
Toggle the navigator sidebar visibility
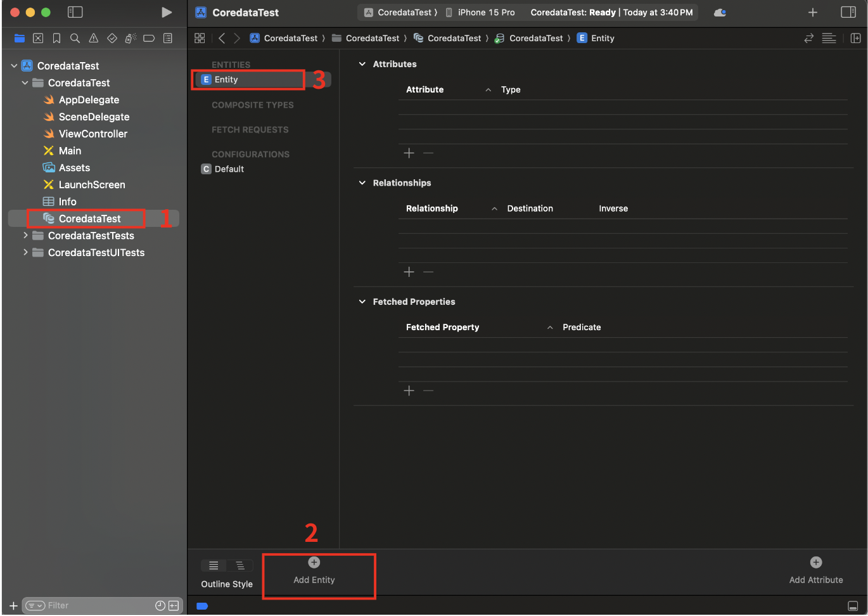pos(75,12)
